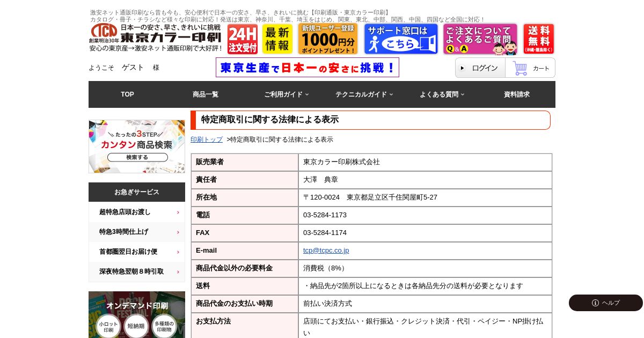Click the phone number 03-5284-1173
Screen dimensions: 644x338
click(325, 215)
